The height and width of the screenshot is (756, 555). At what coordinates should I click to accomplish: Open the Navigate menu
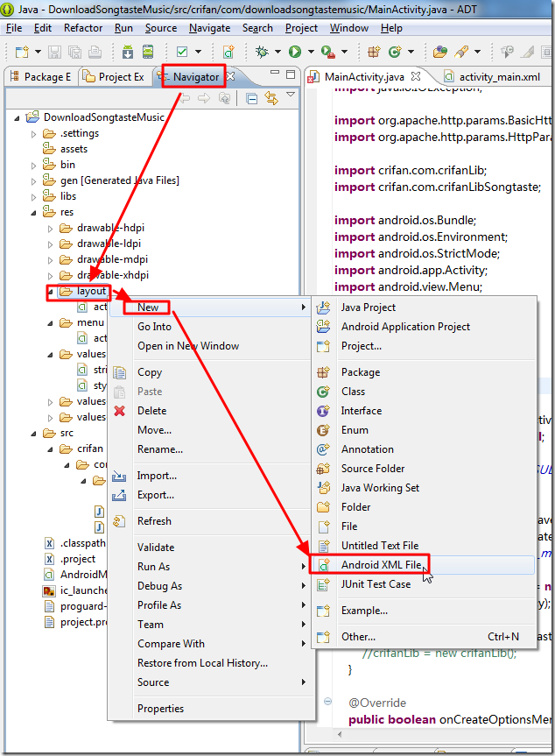[209, 28]
